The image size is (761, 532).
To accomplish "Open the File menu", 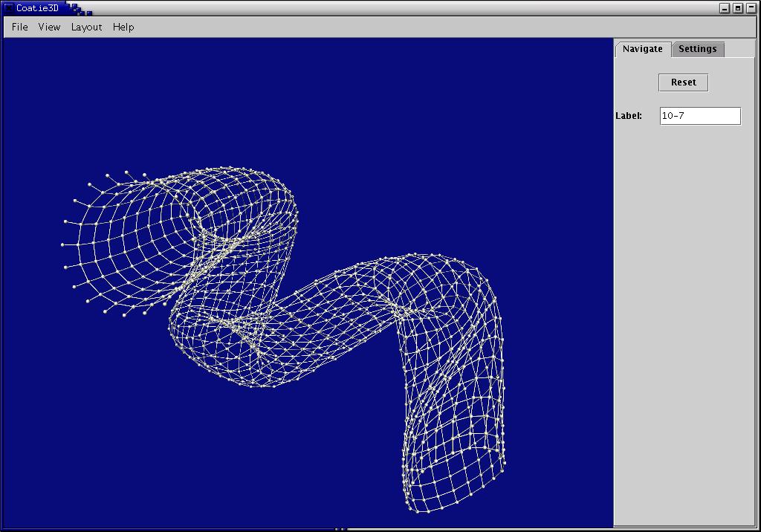I will pos(20,27).
